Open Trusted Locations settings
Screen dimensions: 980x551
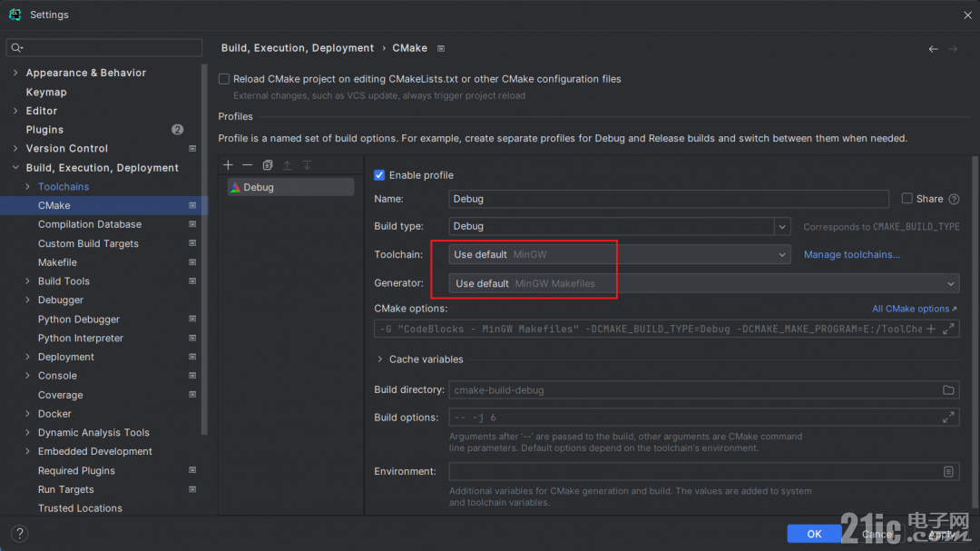80,508
